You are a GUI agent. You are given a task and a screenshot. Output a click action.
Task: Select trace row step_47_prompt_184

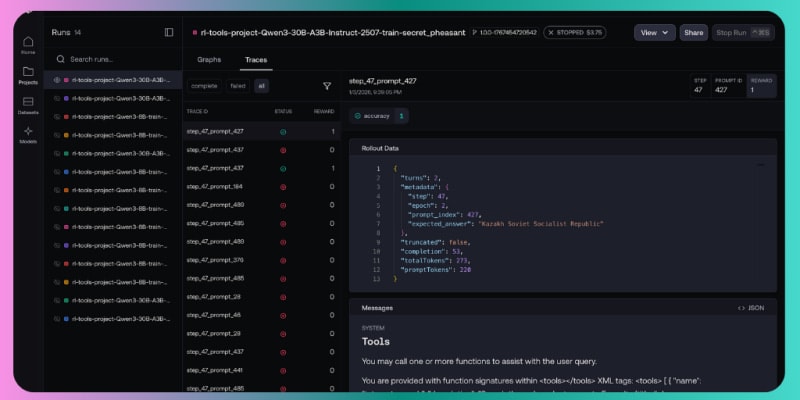coord(261,187)
